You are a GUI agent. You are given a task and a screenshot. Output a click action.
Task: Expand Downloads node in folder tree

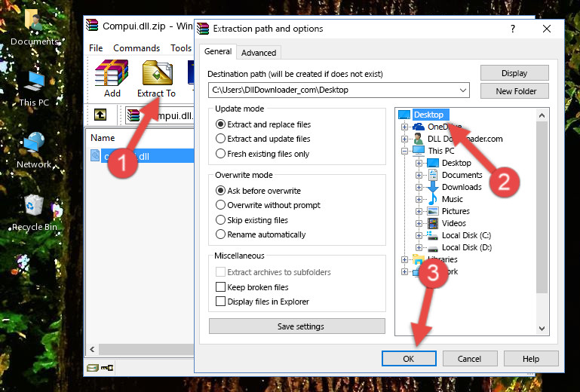pyautogui.click(x=419, y=187)
